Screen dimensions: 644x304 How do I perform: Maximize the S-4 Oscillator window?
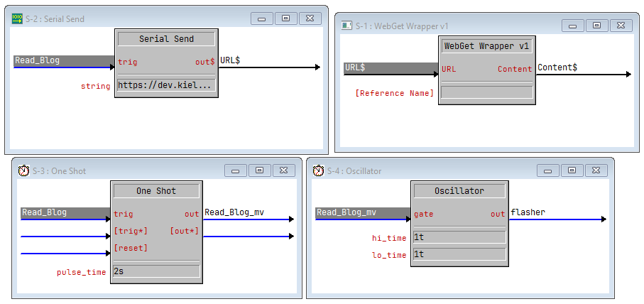[x=572, y=170]
